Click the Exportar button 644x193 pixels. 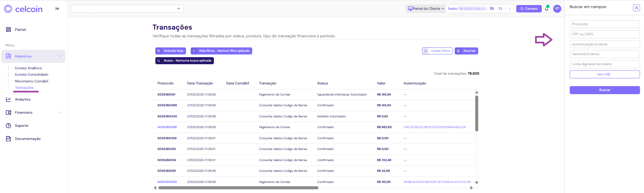[466, 51]
